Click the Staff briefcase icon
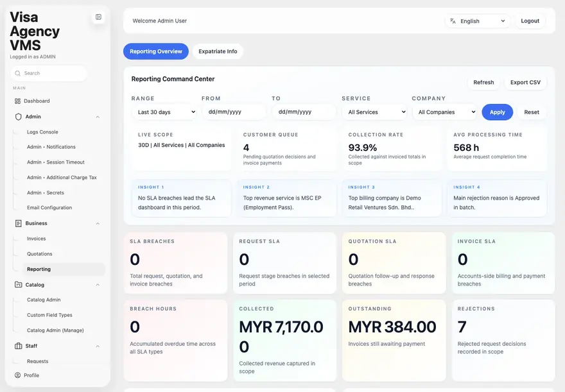565x392 pixels. pyautogui.click(x=19, y=346)
